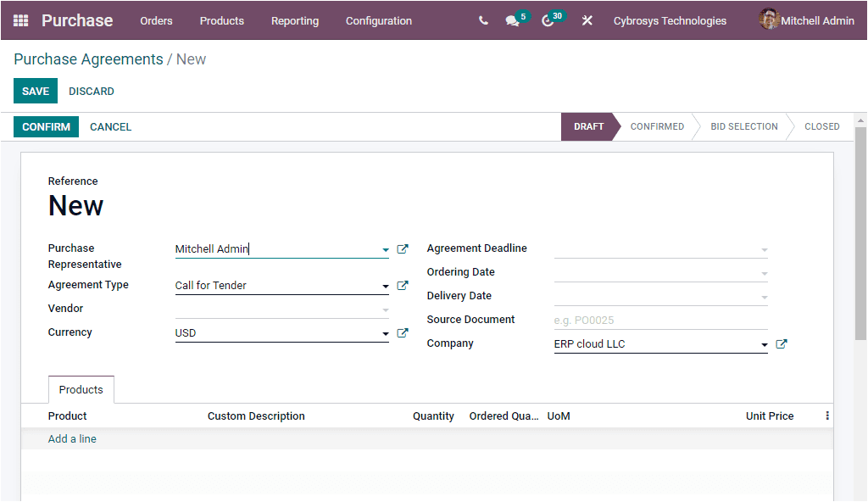Open the conversations messaging icon
Viewport: 868px width, 502px height.
click(511, 20)
